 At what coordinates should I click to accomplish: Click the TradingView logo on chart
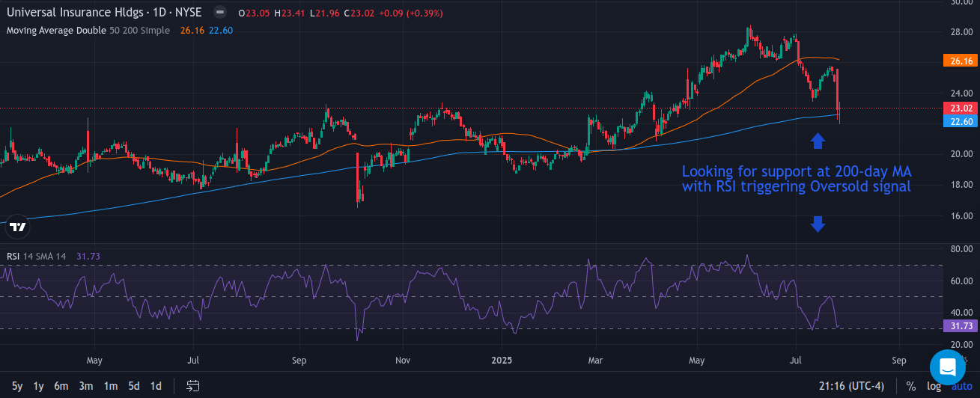(18, 227)
